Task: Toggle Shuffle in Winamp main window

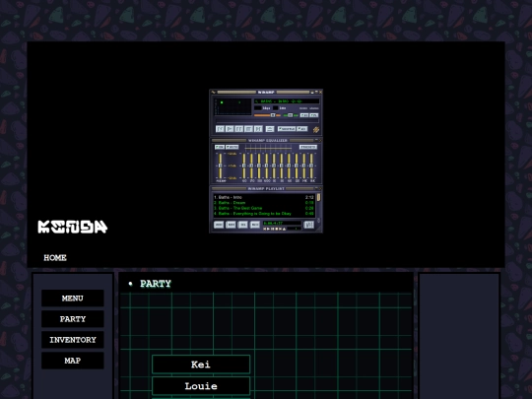Action: pos(287,129)
